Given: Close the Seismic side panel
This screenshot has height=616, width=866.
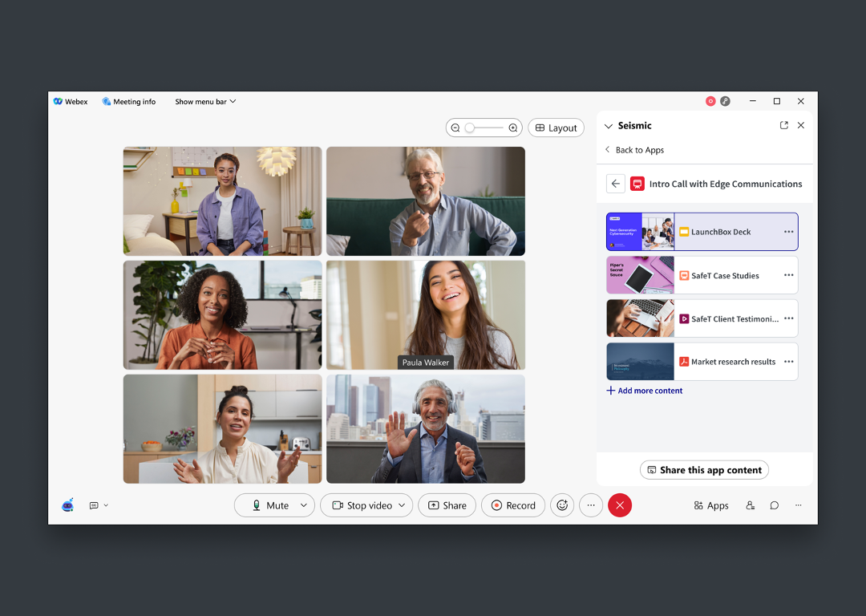Looking at the screenshot, I should (x=801, y=125).
